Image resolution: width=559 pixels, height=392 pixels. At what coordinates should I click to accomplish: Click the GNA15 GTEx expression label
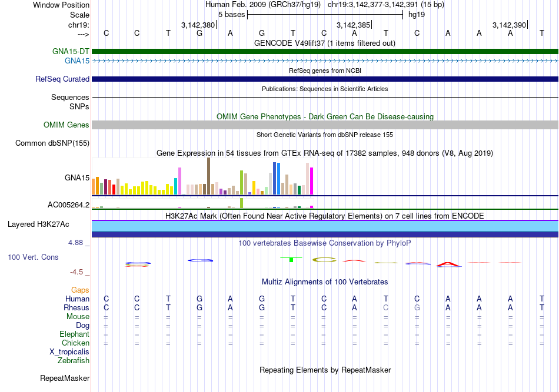[x=77, y=177]
